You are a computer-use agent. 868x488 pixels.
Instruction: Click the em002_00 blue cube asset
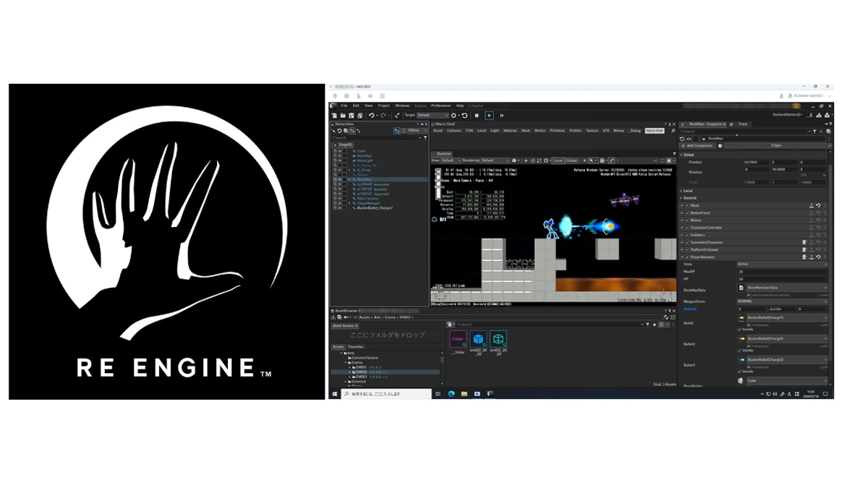click(478, 339)
